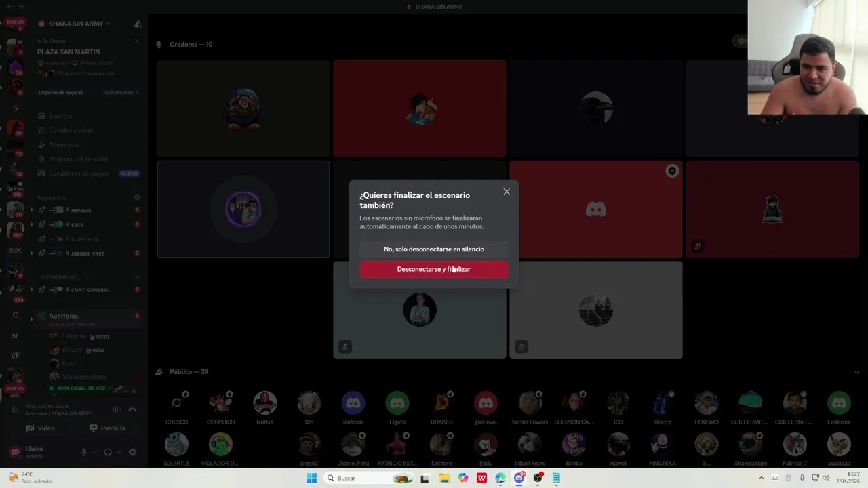Open WPS Office taskbar icon

coord(481,478)
